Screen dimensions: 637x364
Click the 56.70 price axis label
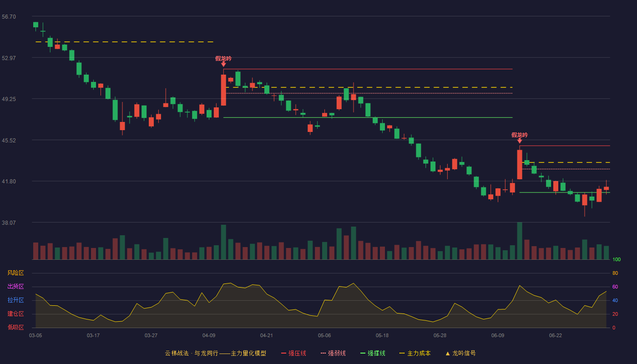coord(9,17)
